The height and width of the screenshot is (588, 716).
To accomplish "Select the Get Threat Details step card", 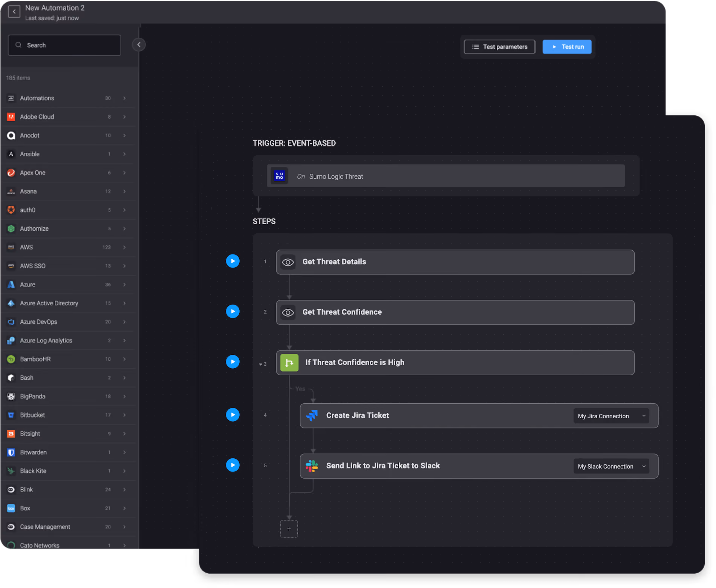I will pos(455,262).
